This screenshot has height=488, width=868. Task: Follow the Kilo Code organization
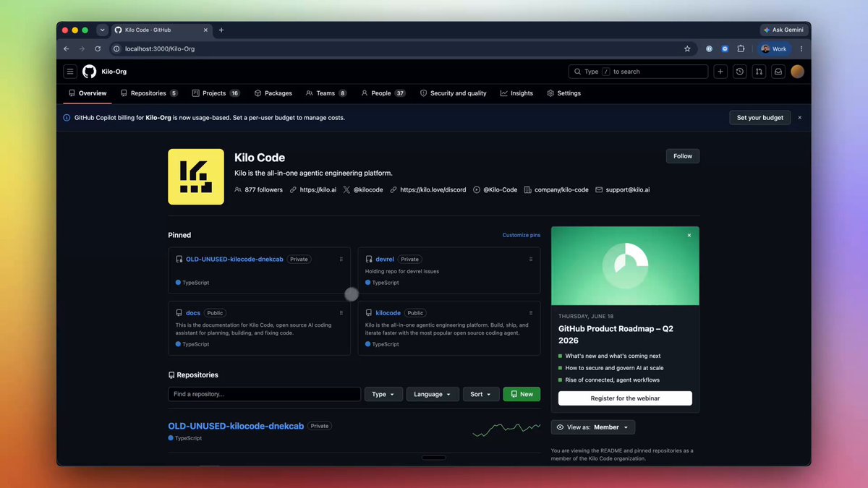coord(683,156)
